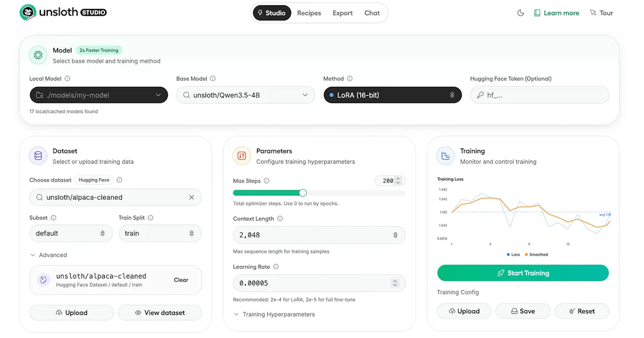Click the Unsloth sloth logo

coord(27,12)
